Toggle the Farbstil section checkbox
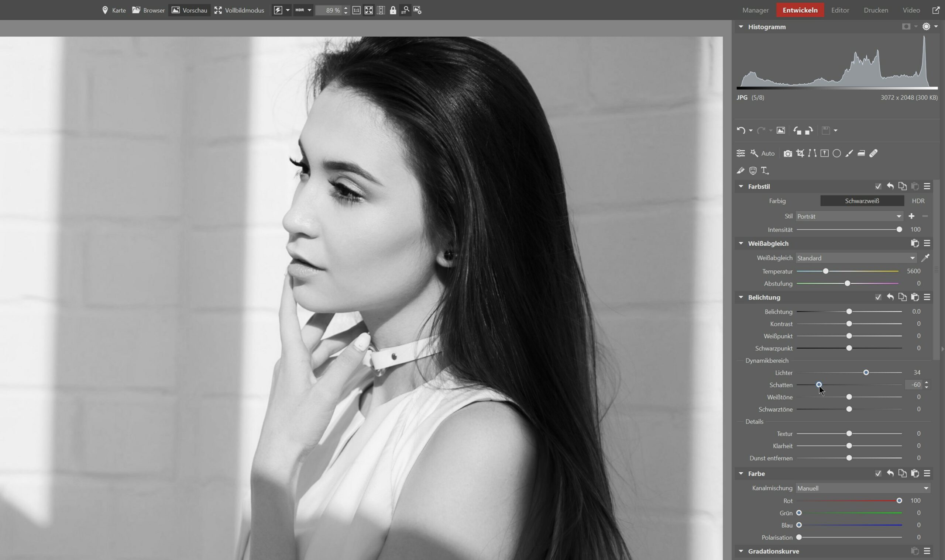945x560 pixels. tap(878, 186)
